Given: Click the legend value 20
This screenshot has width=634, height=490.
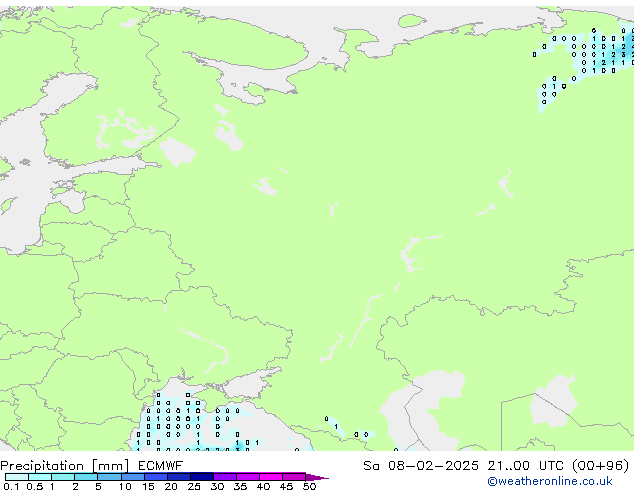Looking at the screenshot, I should point(171,486).
